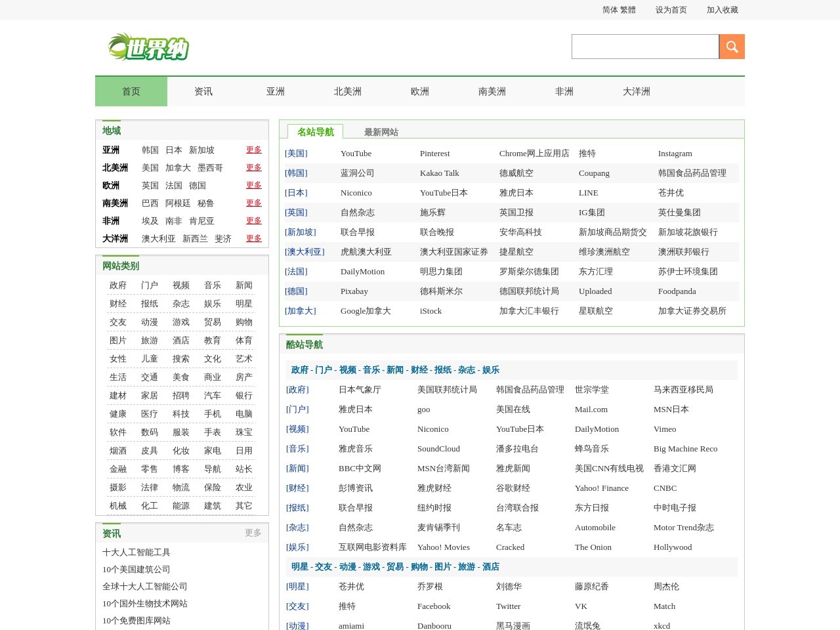Select the 博客 website category
The image size is (840, 630).
tap(181, 469)
